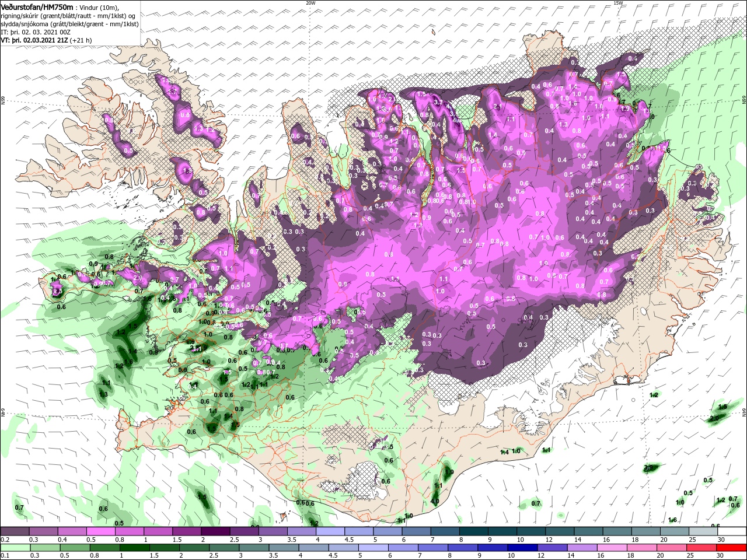
Task: Click the upper legend '30' label
Action: [x=721, y=540]
